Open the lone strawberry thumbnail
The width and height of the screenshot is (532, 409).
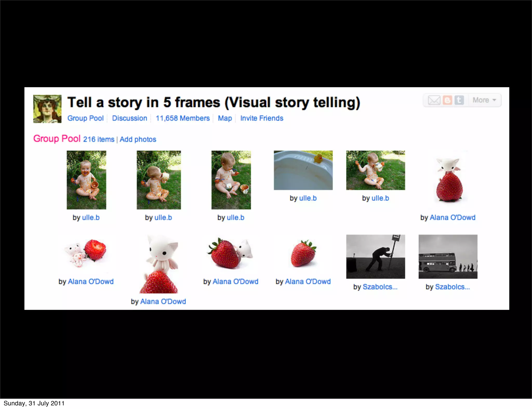pos(303,254)
